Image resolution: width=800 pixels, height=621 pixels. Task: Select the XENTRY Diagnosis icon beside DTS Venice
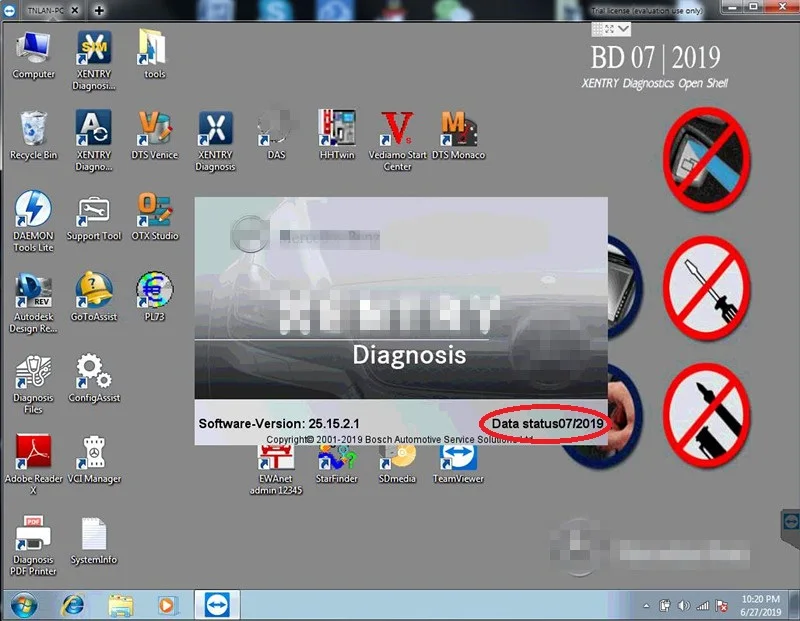pyautogui.click(x=215, y=141)
